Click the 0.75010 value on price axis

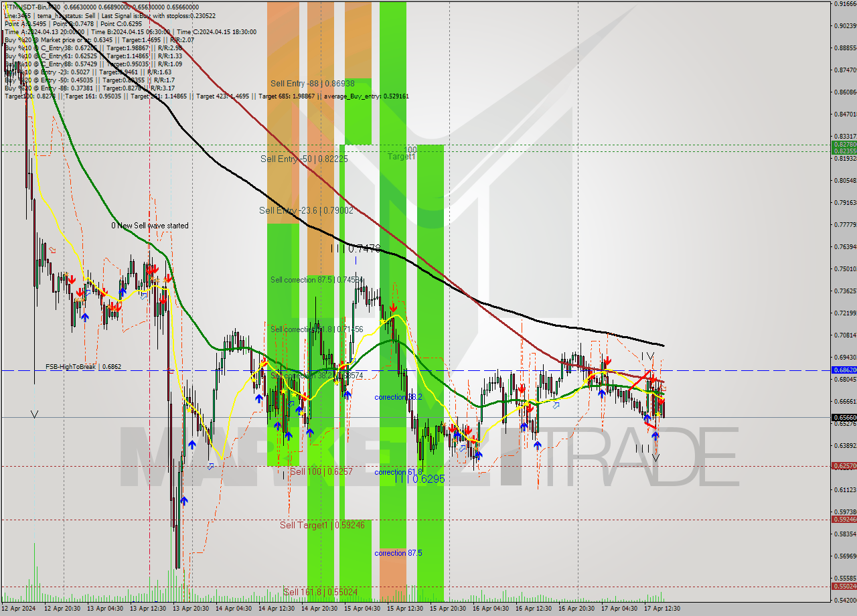(845, 269)
